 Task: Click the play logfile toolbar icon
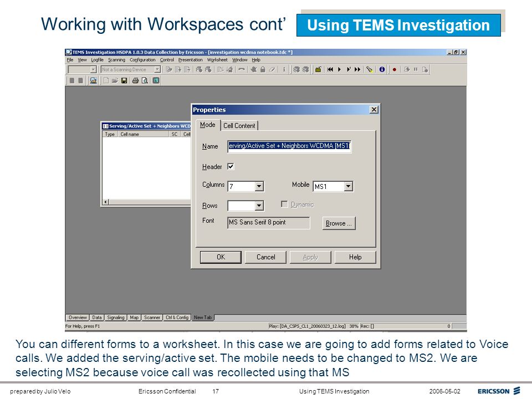pyautogui.click(x=339, y=70)
